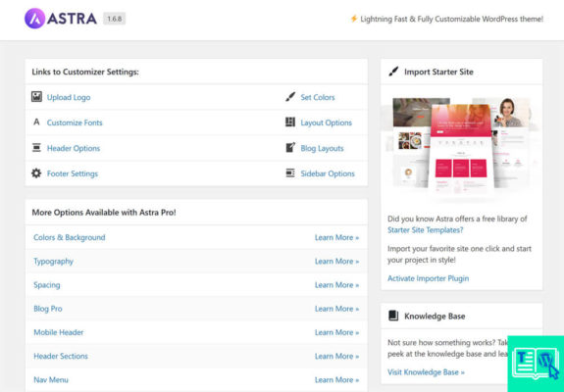Click the Footer Settings gear icon
The image size is (564, 392).
pos(36,173)
